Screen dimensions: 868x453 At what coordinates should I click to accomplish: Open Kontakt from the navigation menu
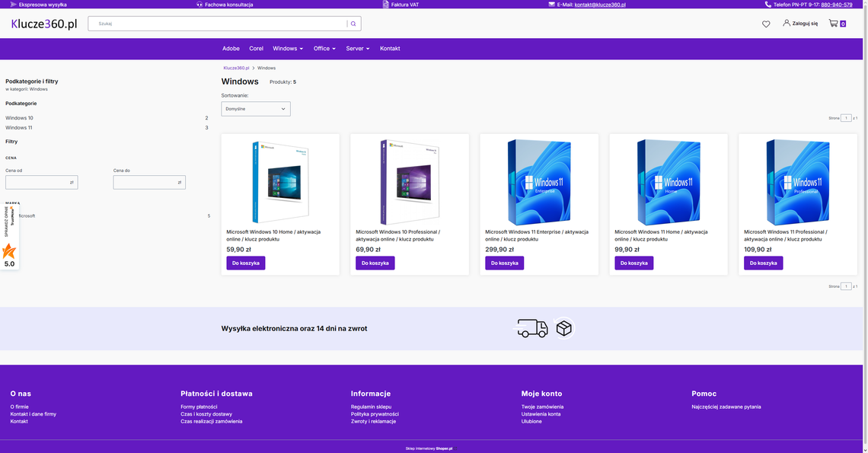[x=390, y=48]
